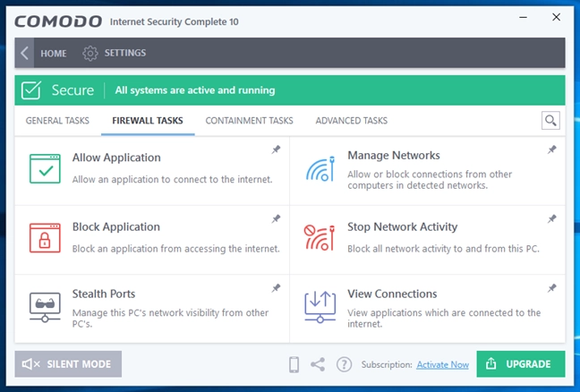This screenshot has height=392, width=580.
Task: Open the Stop Network Activity title
Action: [403, 226]
